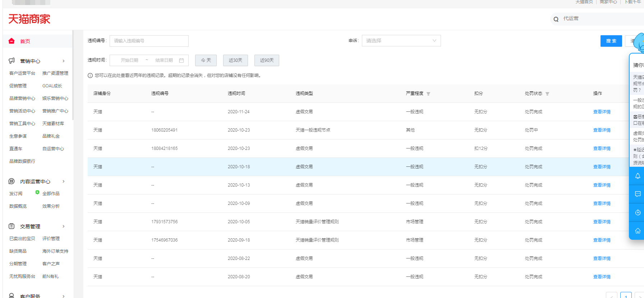Click the 内容运营中心 section icon
The image size is (644, 298).
point(11,181)
